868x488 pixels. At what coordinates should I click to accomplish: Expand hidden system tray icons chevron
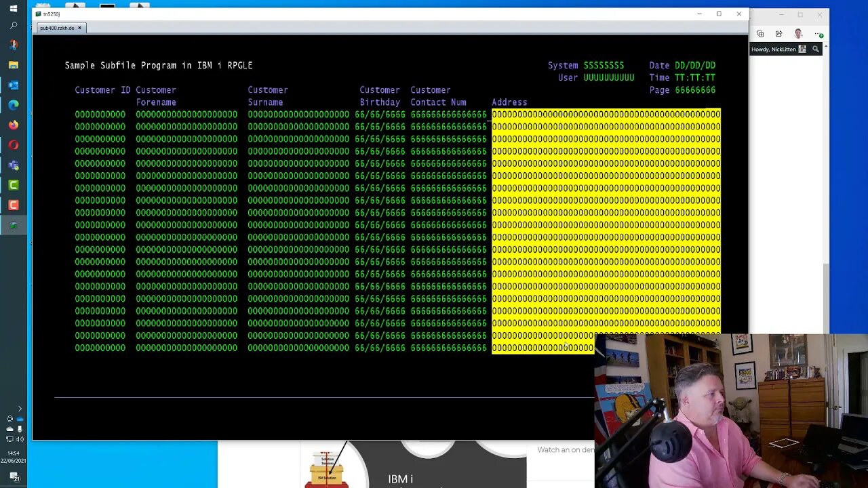pyautogui.click(x=19, y=409)
